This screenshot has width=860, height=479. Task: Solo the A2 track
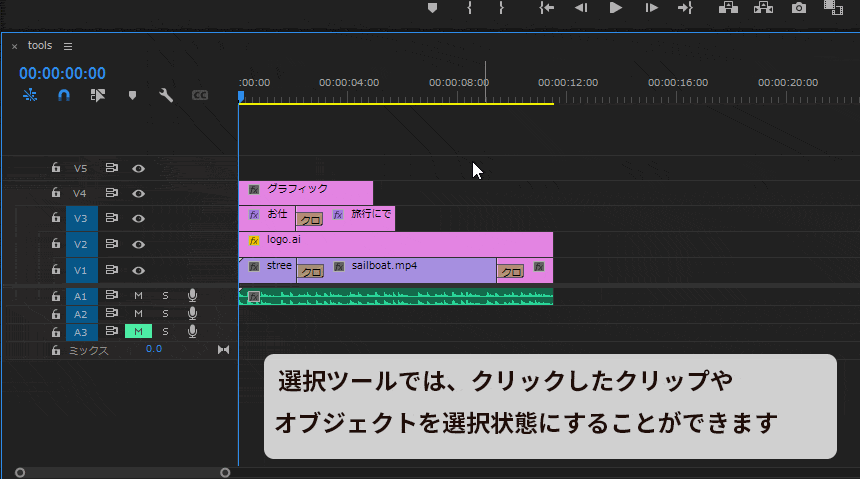[165, 314]
